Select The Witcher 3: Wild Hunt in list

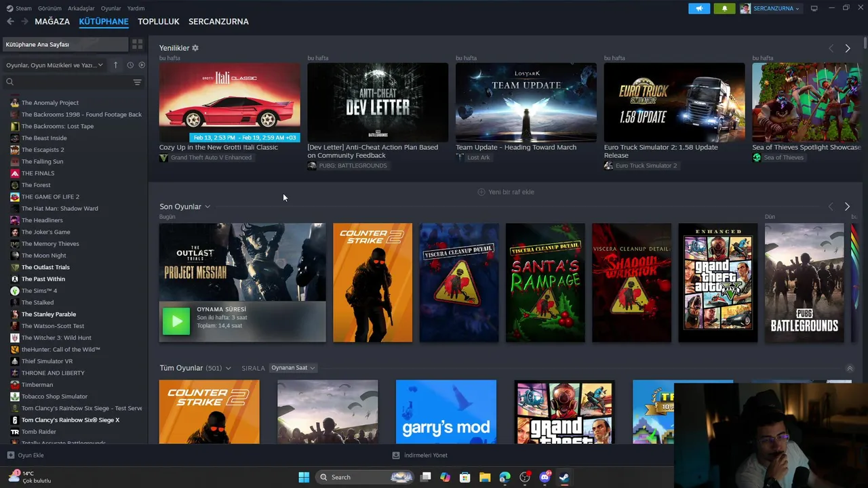point(56,338)
